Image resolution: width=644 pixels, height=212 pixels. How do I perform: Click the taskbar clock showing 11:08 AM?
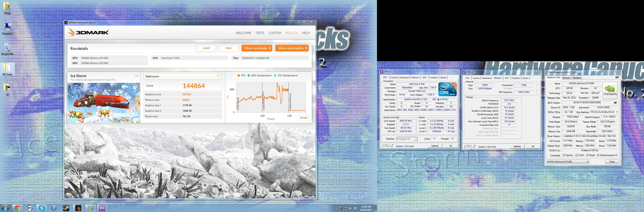[366, 208]
